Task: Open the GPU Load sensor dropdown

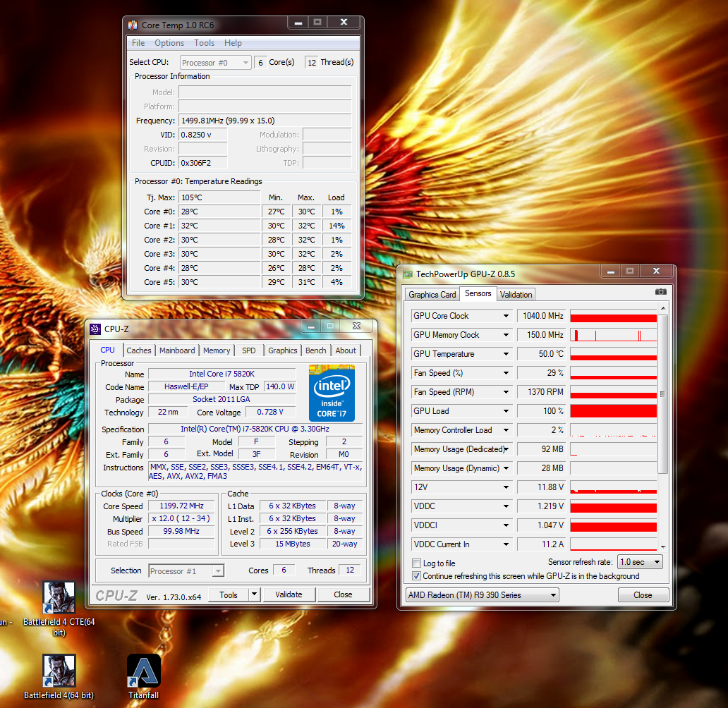Action: coord(506,411)
